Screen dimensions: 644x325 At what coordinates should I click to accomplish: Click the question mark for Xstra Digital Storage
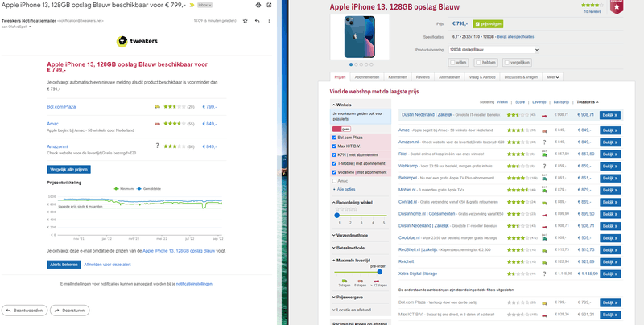pos(544,274)
